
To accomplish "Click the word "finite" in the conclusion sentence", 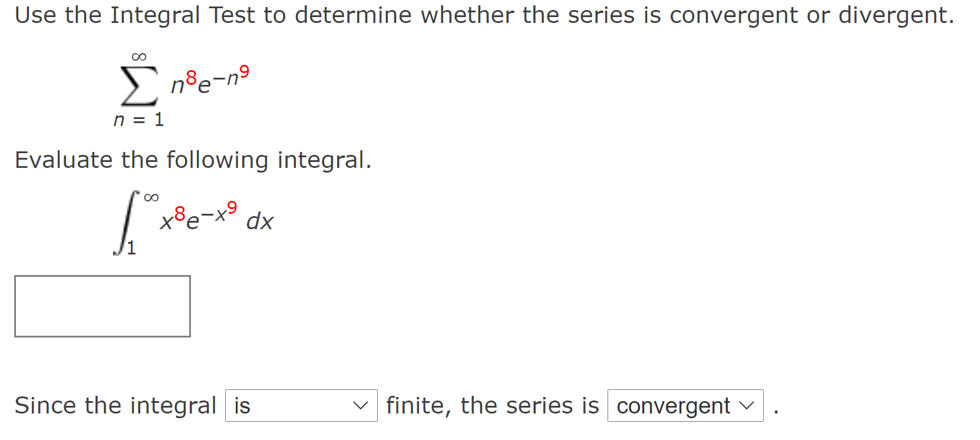I will tap(415, 405).
